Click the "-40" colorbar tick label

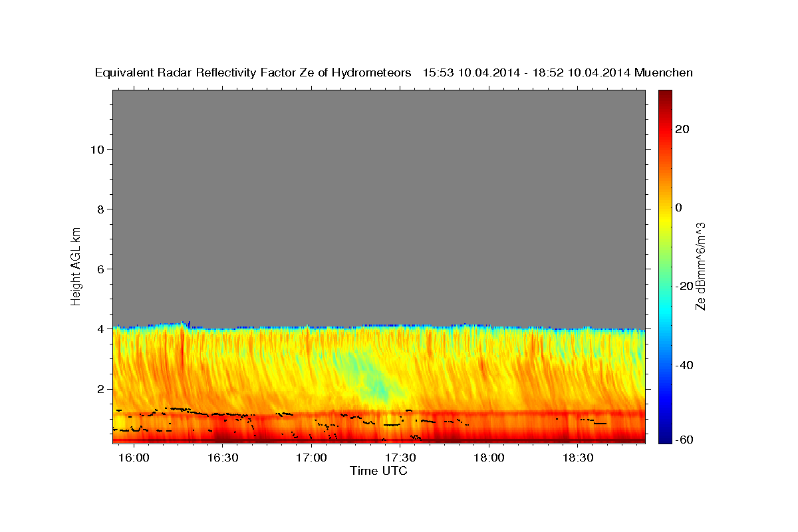click(x=685, y=365)
